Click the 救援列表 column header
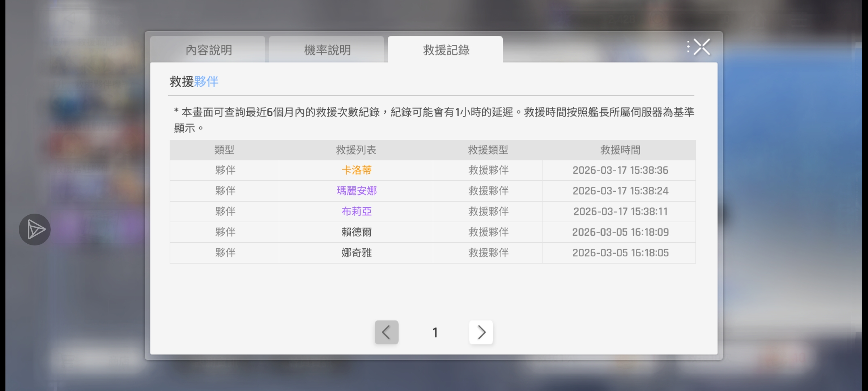 357,150
